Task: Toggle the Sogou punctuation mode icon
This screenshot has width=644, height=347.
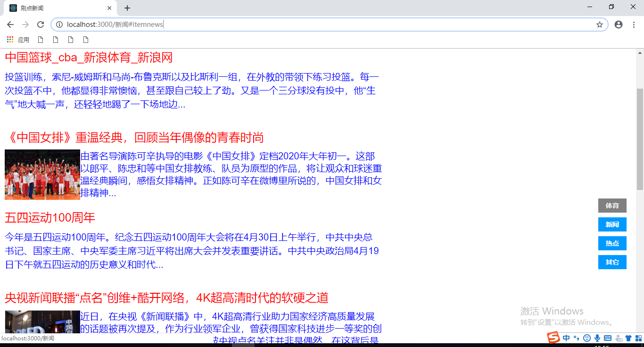Action: point(577,338)
